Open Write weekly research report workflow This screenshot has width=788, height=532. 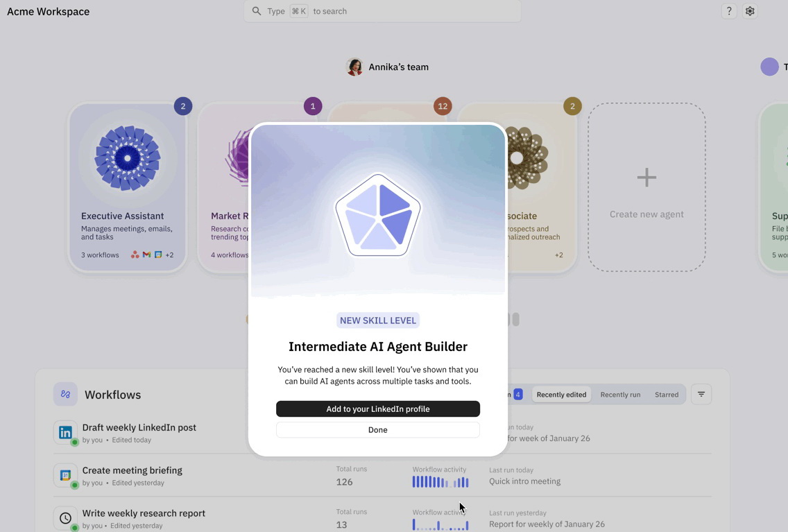coord(144,513)
